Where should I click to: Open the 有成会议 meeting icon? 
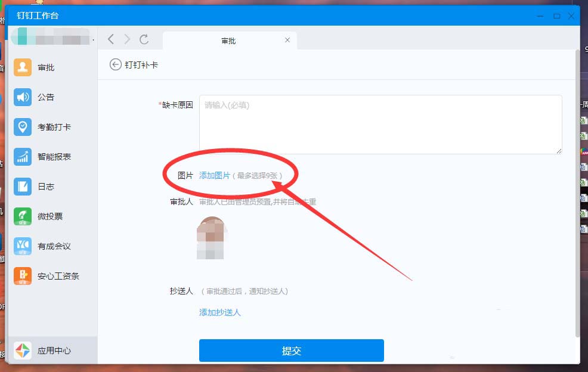click(x=23, y=246)
